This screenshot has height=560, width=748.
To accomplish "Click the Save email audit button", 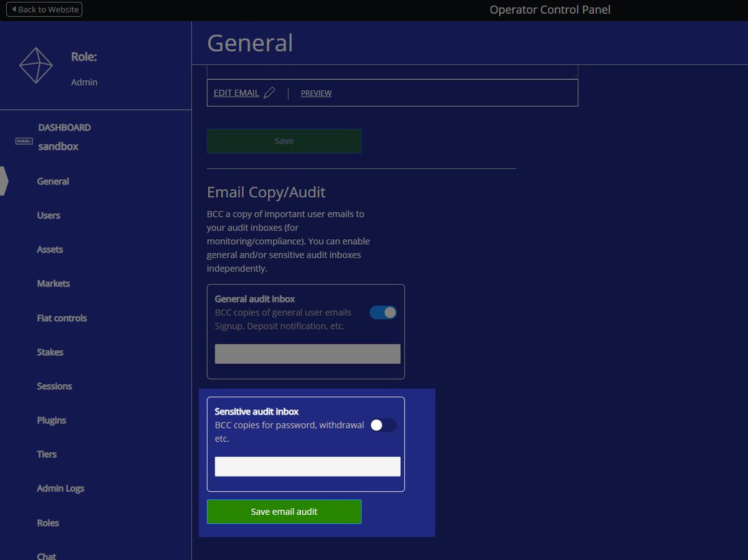I will 284,511.
